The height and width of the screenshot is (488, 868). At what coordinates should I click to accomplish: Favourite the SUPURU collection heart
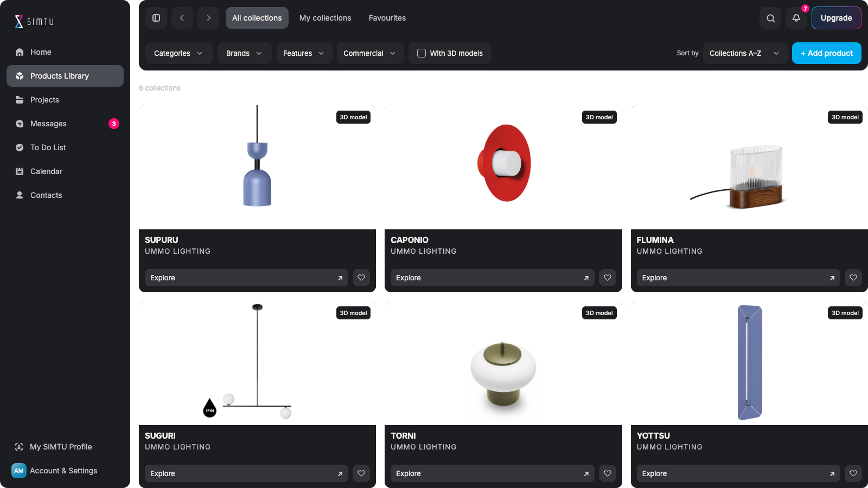click(361, 278)
